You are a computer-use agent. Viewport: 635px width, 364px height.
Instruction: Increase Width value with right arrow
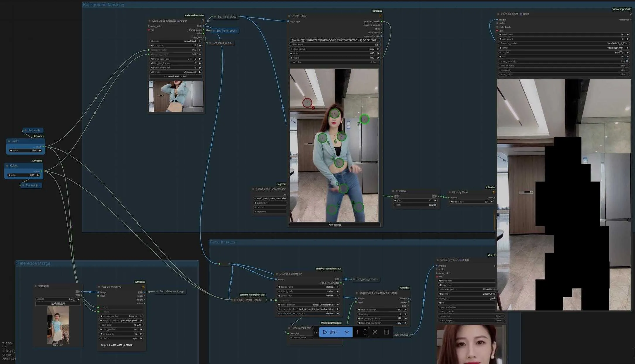click(x=40, y=150)
